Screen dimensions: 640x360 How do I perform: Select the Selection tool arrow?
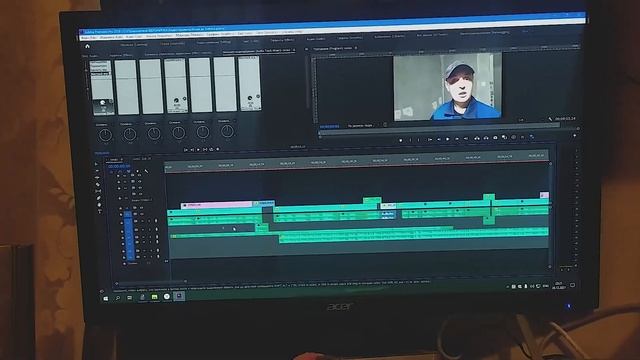(x=96, y=164)
